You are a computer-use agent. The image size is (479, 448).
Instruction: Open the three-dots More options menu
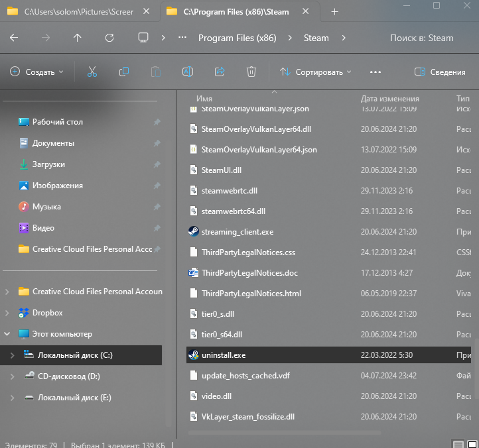click(x=375, y=72)
